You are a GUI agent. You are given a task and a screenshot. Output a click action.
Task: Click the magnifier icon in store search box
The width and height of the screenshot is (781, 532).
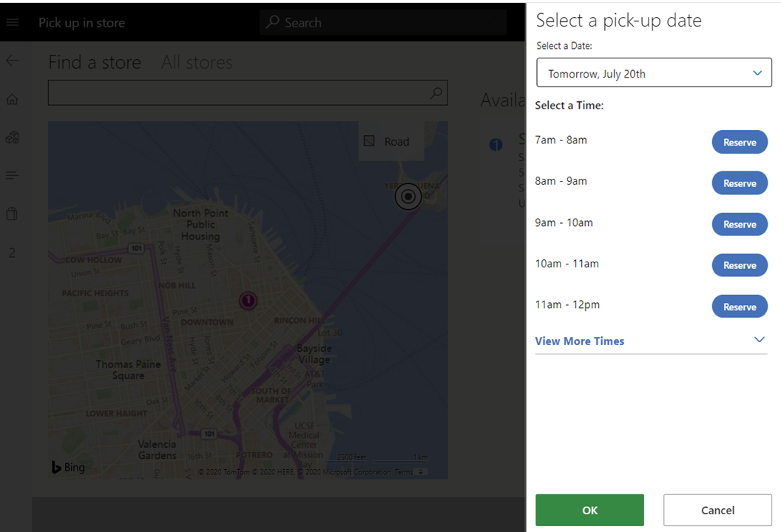tap(435, 92)
